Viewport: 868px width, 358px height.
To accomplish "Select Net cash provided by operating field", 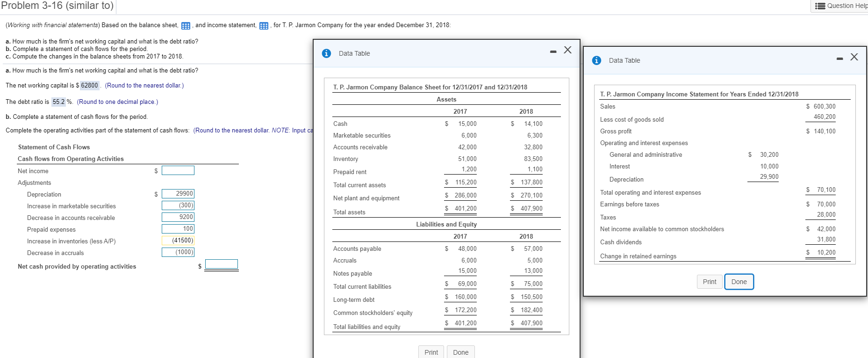I will pyautogui.click(x=222, y=264).
